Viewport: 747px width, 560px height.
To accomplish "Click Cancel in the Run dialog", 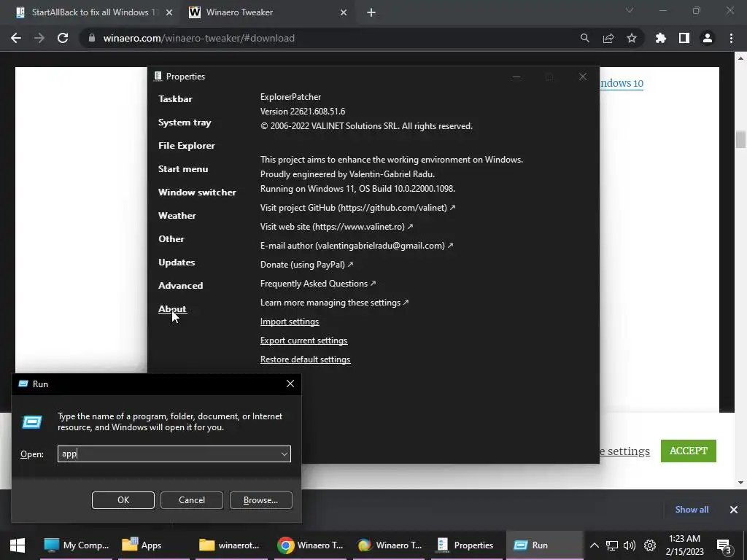I will click(192, 500).
